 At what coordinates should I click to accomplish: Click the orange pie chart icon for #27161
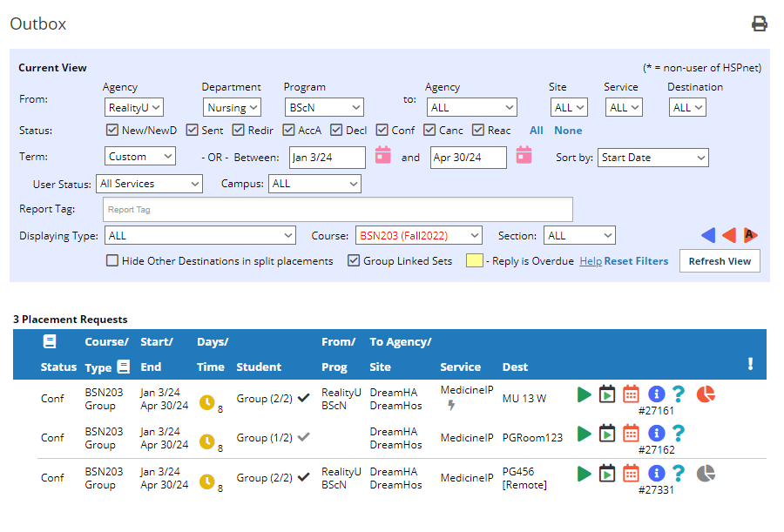click(x=706, y=394)
